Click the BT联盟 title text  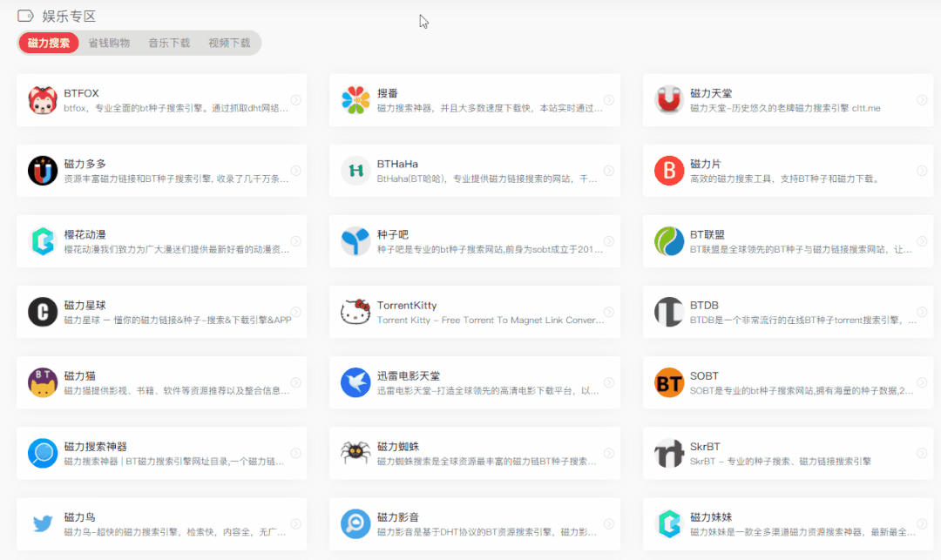pos(707,235)
